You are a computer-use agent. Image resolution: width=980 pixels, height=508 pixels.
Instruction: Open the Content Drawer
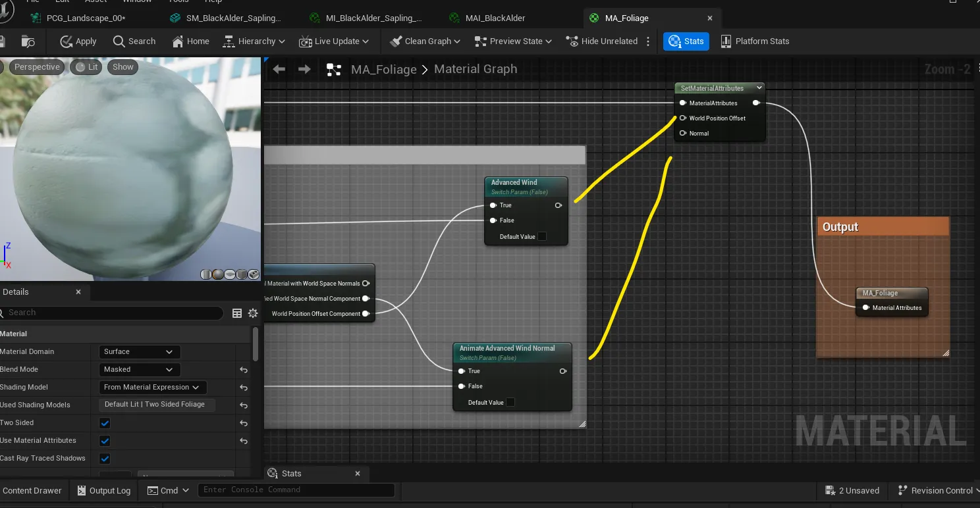click(31, 491)
